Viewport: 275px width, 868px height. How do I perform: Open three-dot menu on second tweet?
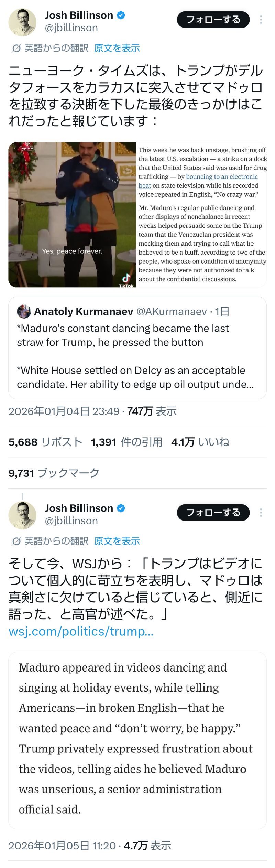[x=261, y=513]
